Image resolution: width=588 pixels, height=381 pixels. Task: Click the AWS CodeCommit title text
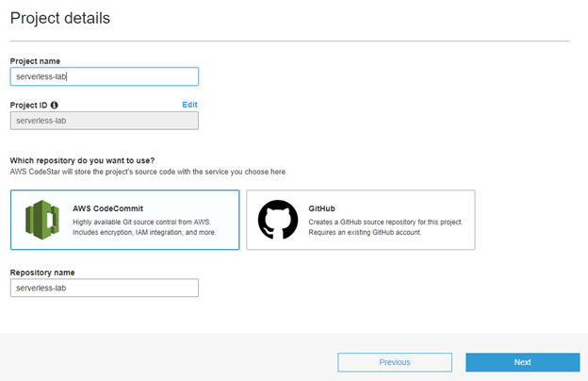point(108,208)
